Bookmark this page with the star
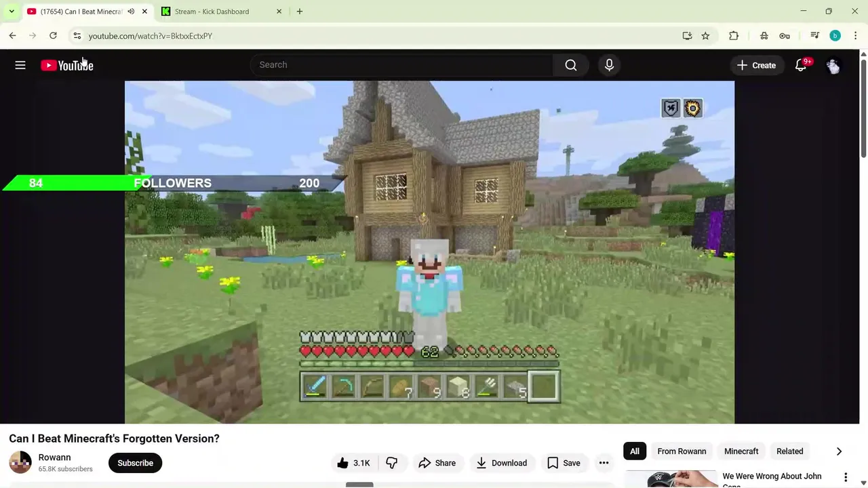 pyautogui.click(x=705, y=36)
